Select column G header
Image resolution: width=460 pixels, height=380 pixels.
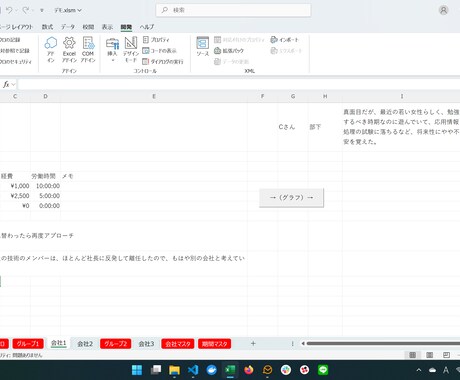[293, 96]
